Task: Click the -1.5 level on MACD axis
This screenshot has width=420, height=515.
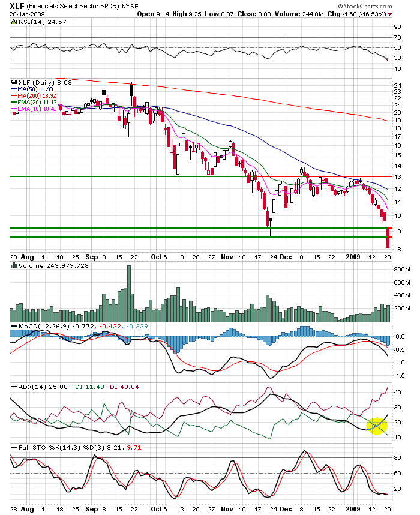Action: tap(399, 375)
